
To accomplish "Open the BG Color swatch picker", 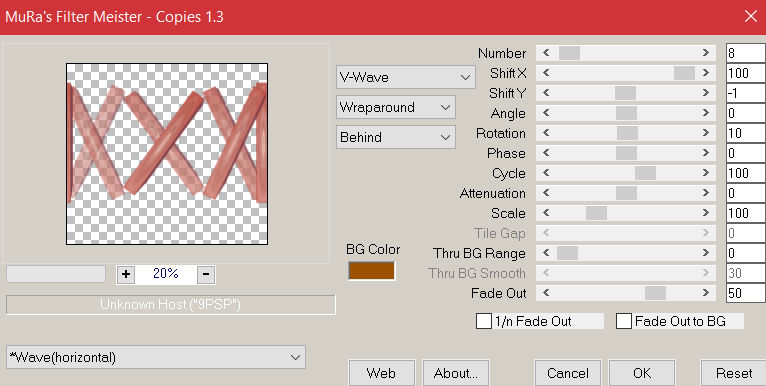I will (x=371, y=271).
